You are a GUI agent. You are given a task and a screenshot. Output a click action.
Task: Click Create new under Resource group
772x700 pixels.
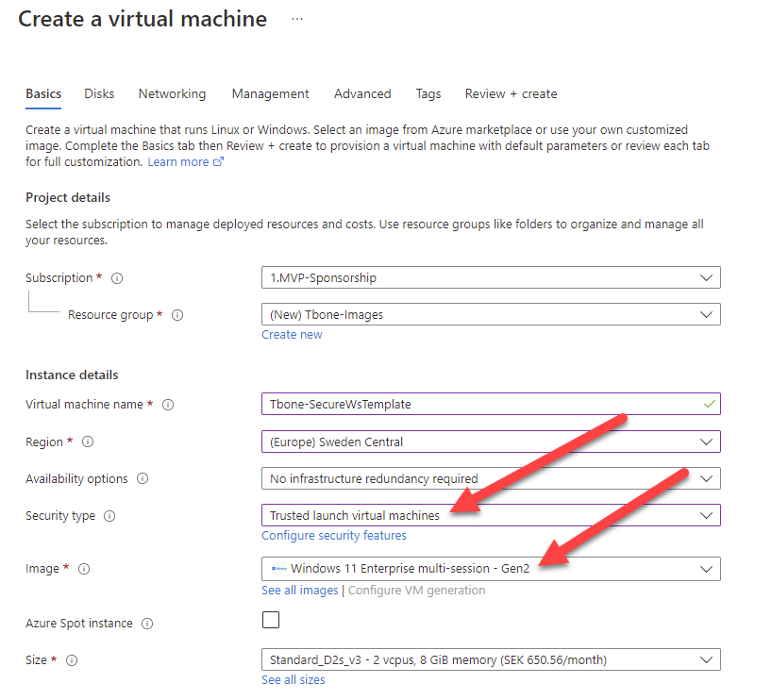pyautogui.click(x=292, y=334)
